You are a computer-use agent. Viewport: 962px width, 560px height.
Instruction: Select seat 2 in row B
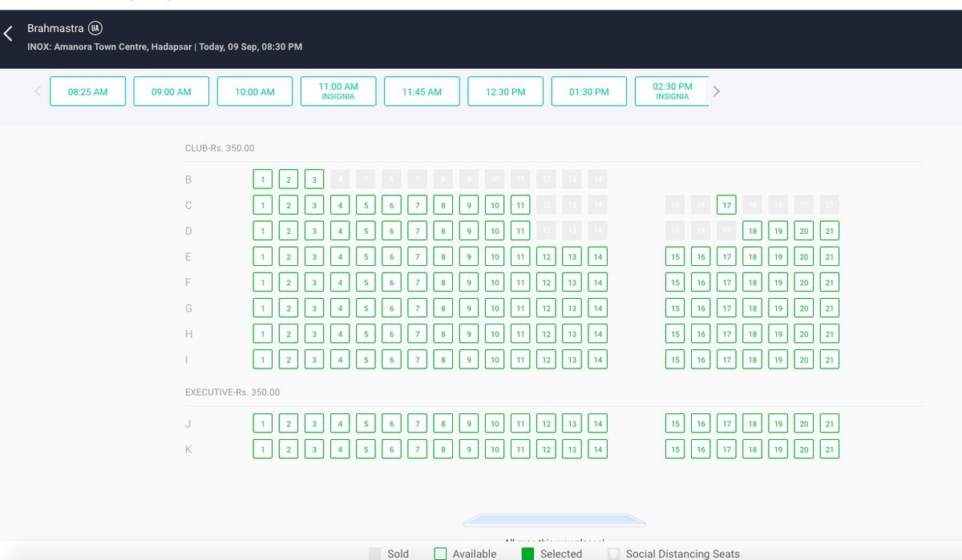click(x=289, y=179)
